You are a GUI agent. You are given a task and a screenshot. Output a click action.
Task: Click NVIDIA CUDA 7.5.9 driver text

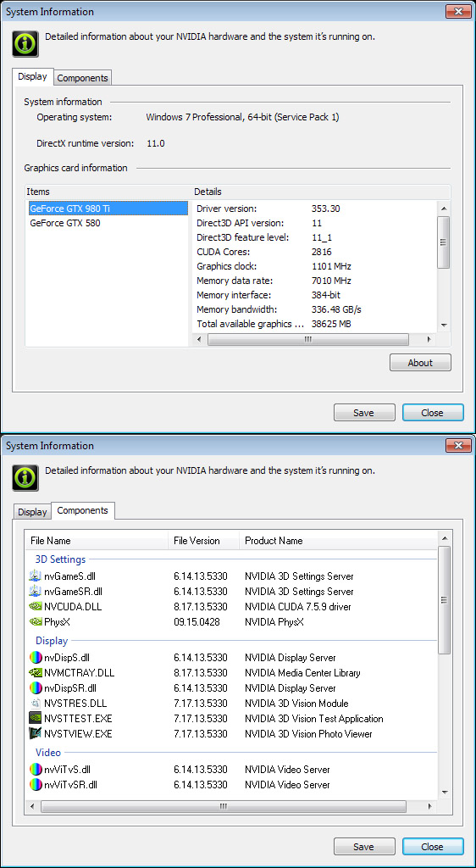click(298, 607)
